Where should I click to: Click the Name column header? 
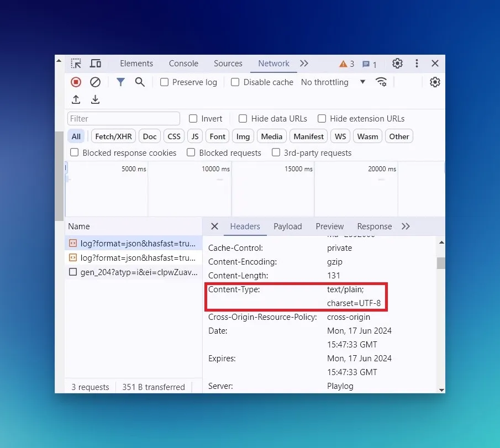click(134, 226)
